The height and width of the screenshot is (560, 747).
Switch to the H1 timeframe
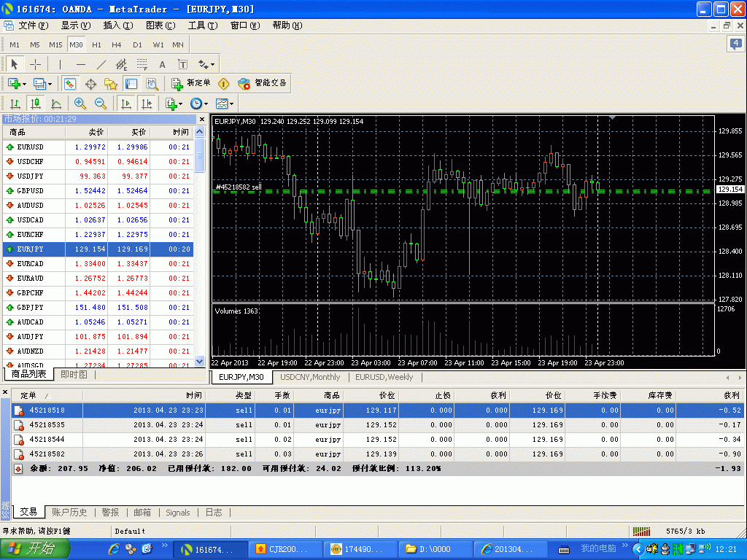point(96,44)
